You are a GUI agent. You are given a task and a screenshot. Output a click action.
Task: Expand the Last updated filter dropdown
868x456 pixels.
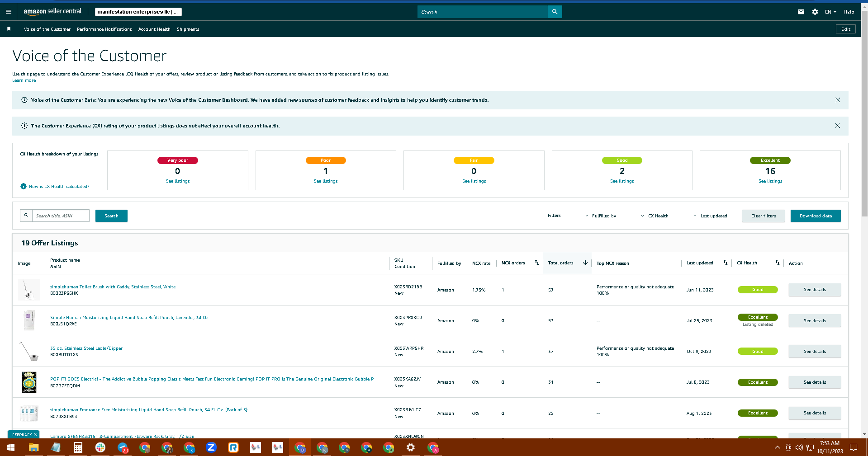coord(711,216)
